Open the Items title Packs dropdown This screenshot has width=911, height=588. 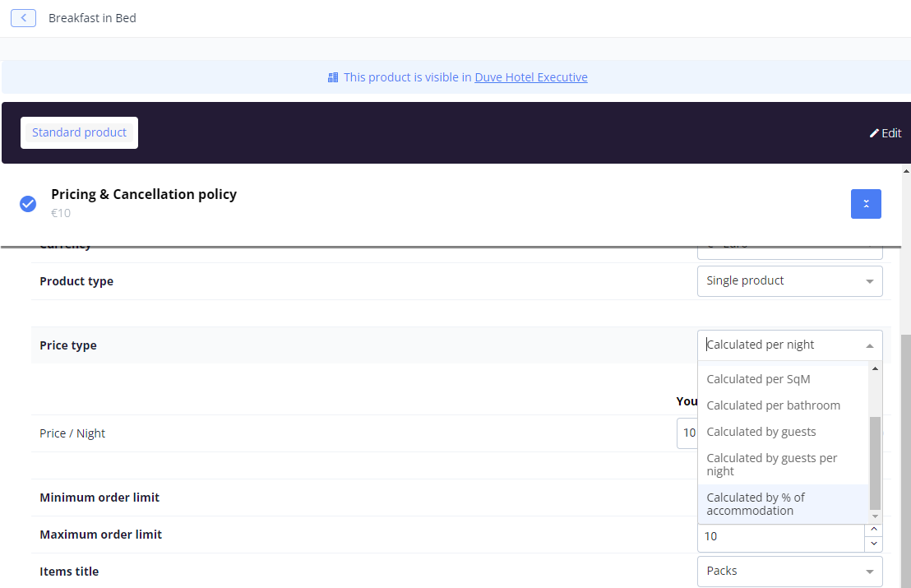click(x=789, y=572)
